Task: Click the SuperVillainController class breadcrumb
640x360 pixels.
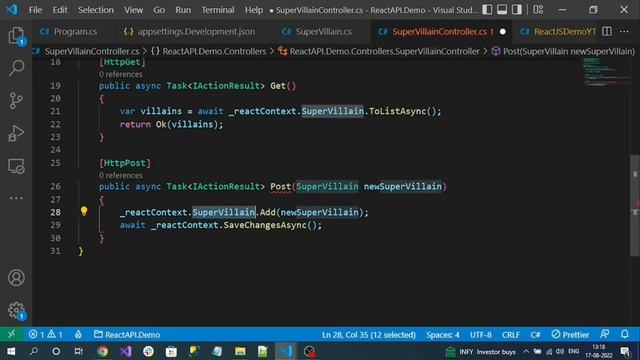Action: tap(384, 51)
